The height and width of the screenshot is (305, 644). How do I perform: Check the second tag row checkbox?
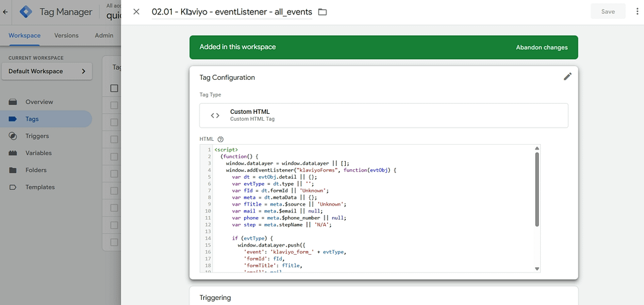[114, 122]
